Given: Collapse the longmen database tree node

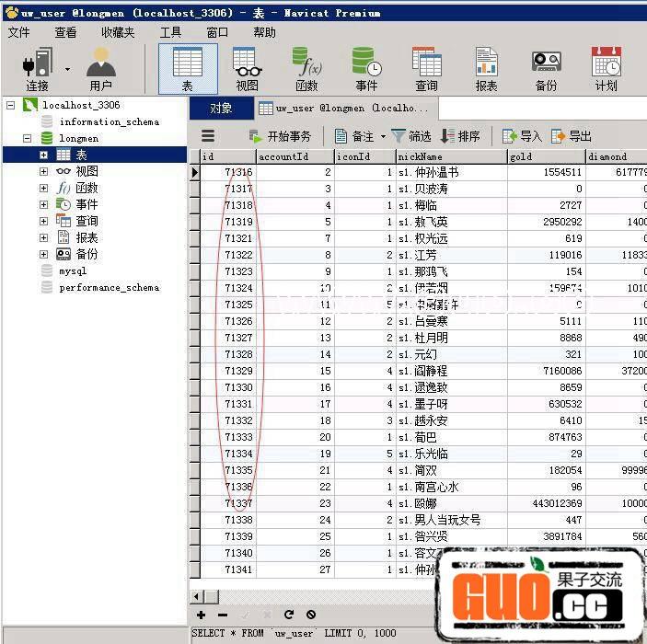Looking at the screenshot, I should pyautogui.click(x=28, y=139).
